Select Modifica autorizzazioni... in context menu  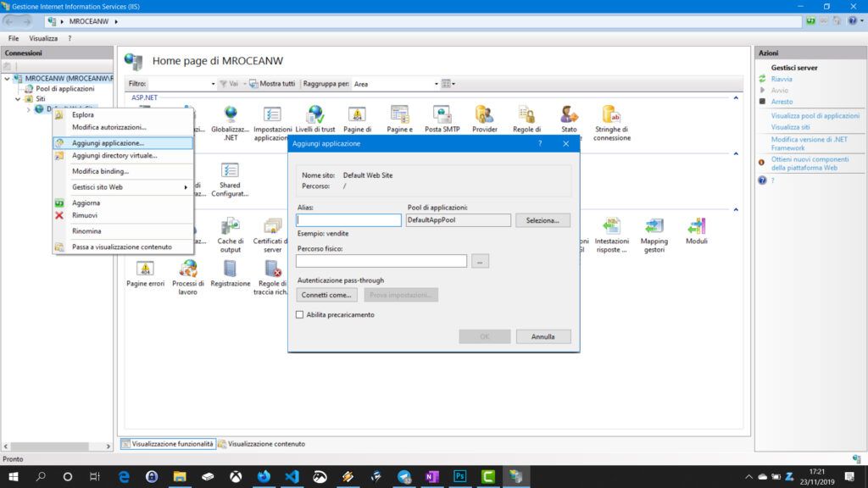tap(123, 127)
